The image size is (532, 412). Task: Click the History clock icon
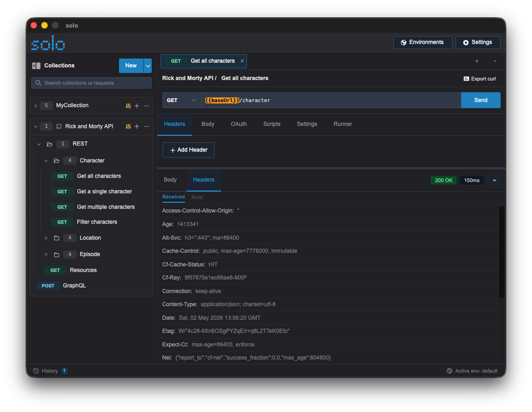tap(36, 371)
